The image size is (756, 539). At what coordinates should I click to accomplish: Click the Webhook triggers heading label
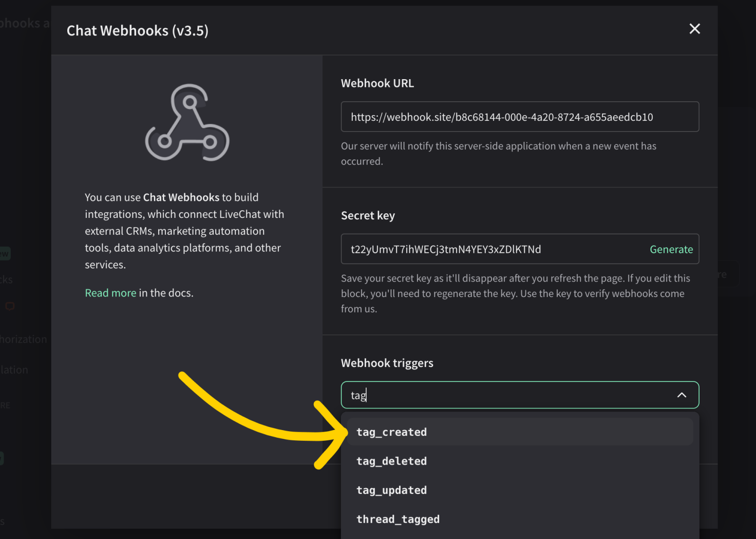click(x=387, y=363)
